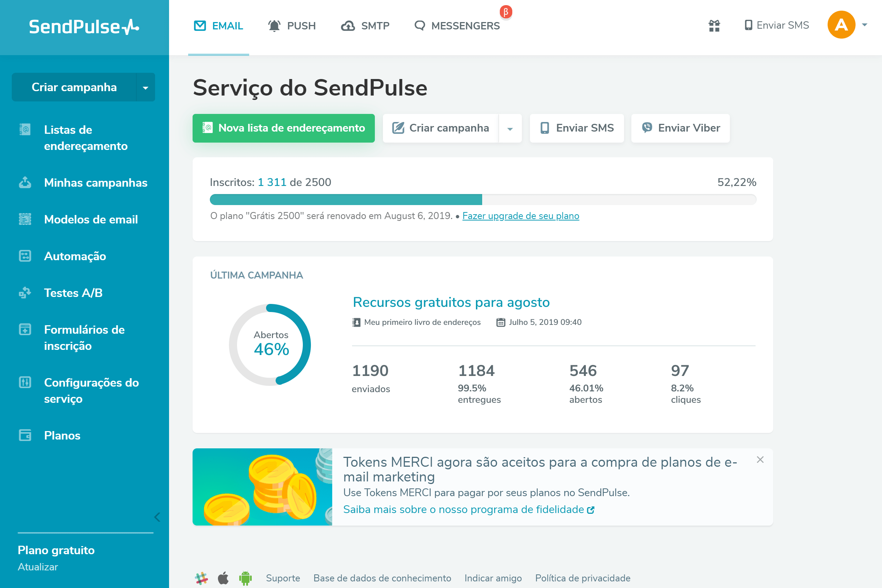Open dropdown beside main Criar campanha button

click(x=510, y=128)
